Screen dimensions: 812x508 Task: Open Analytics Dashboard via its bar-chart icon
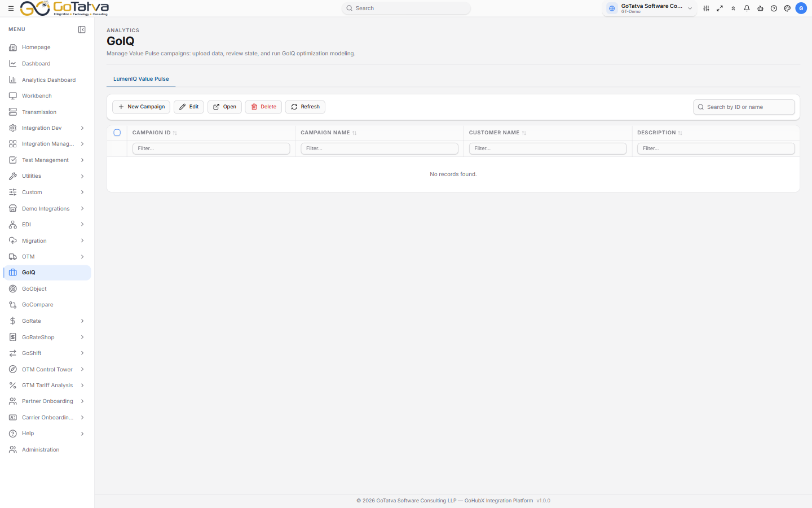coord(13,80)
